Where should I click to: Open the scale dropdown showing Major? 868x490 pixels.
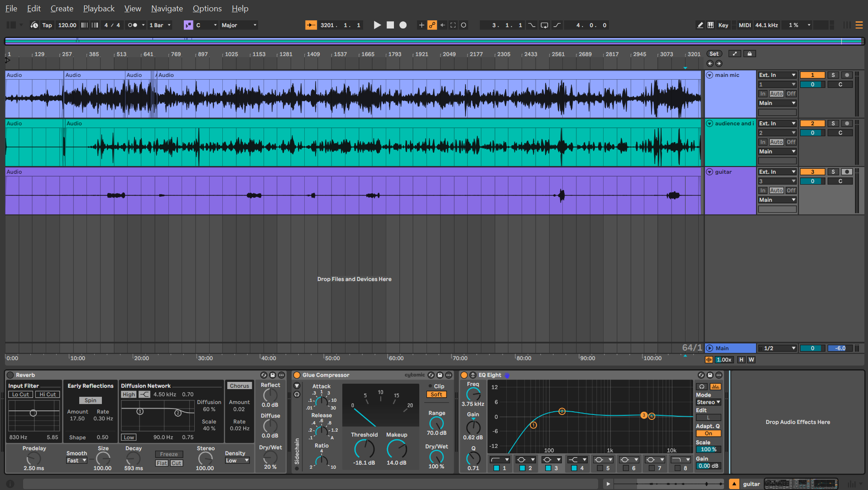pos(239,25)
